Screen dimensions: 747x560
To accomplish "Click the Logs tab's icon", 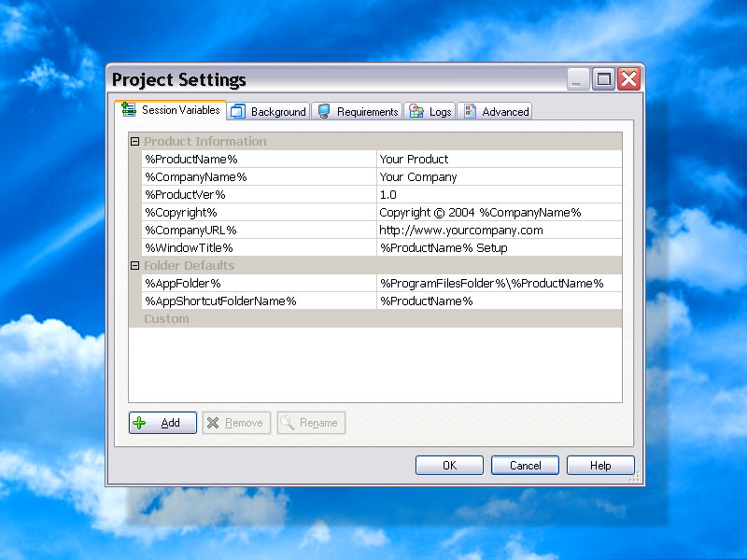I will point(416,111).
